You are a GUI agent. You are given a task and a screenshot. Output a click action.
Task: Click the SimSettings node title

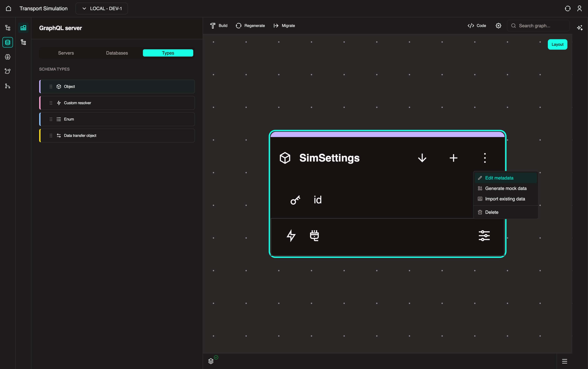[x=329, y=158]
